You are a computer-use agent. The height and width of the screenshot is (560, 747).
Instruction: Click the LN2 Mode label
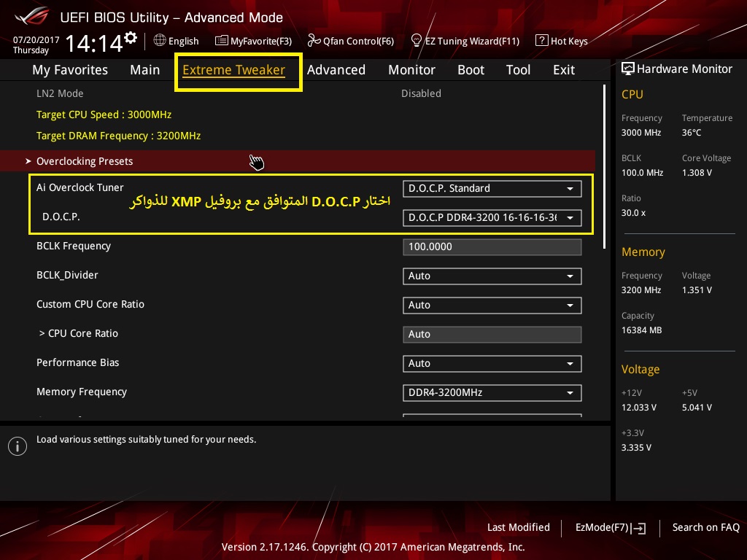60,93
